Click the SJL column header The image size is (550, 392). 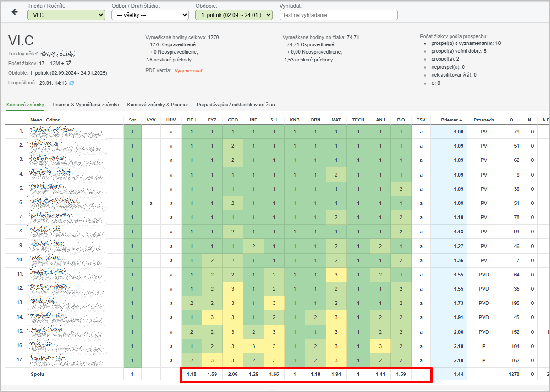click(x=274, y=120)
